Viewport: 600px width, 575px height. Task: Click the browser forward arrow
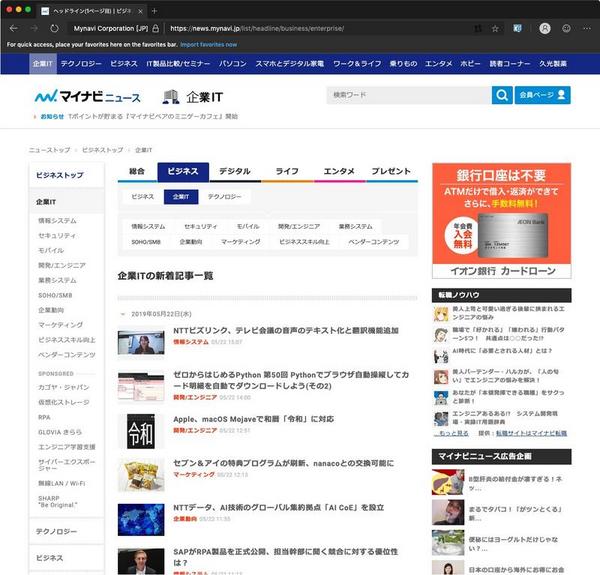point(34,28)
